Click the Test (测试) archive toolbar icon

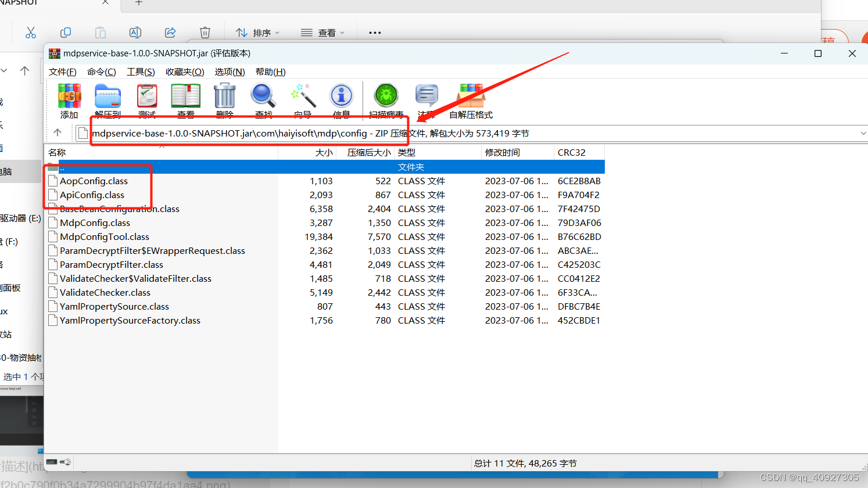(x=147, y=101)
